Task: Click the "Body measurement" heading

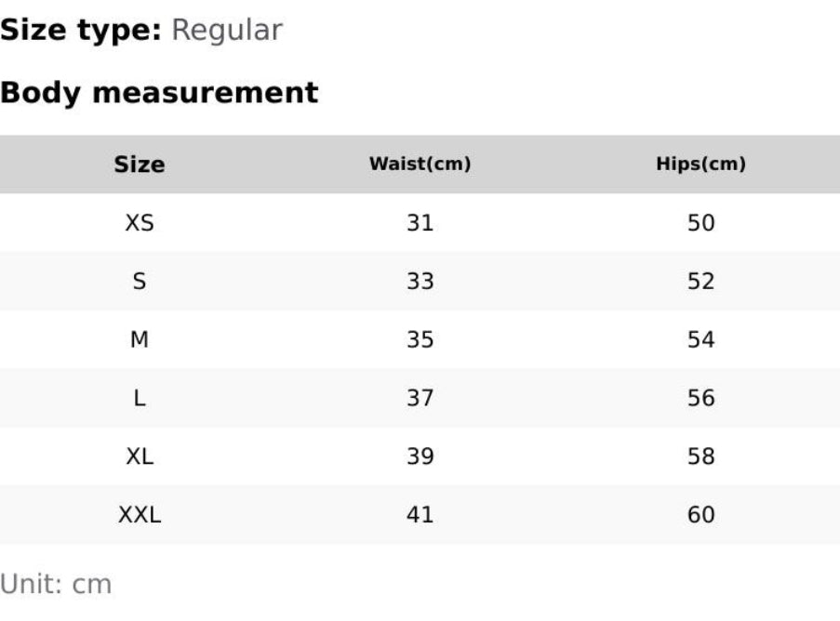Action: [x=159, y=93]
